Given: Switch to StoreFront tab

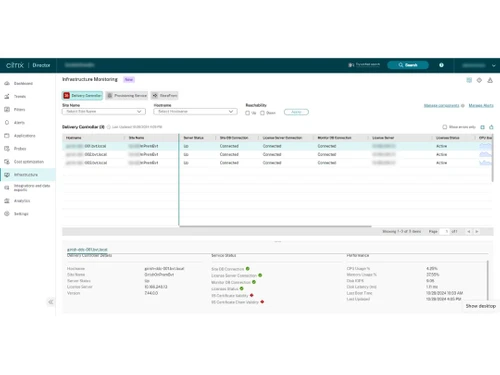Looking at the screenshot, I should [164, 96].
